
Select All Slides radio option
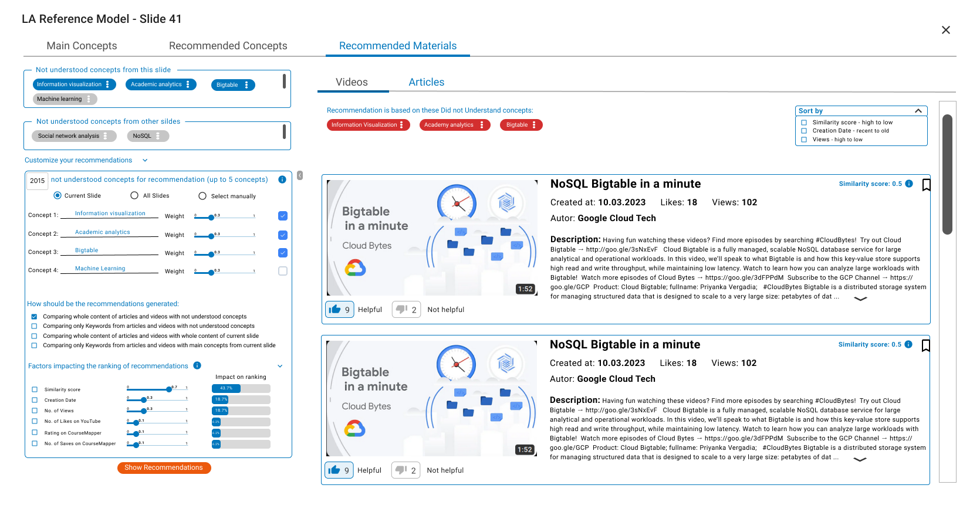pyautogui.click(x=134, y=195)
